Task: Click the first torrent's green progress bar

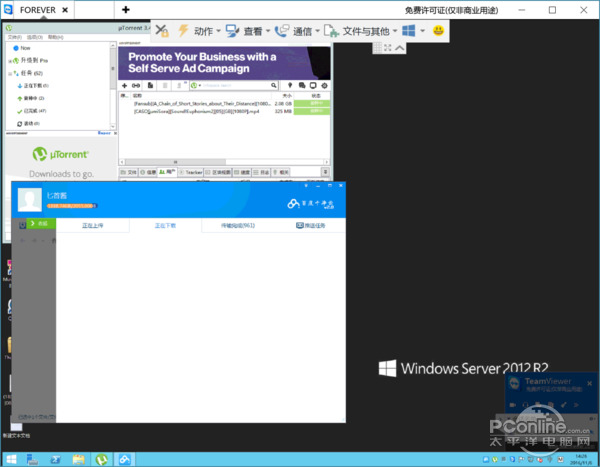Action: tap(312, 103)
